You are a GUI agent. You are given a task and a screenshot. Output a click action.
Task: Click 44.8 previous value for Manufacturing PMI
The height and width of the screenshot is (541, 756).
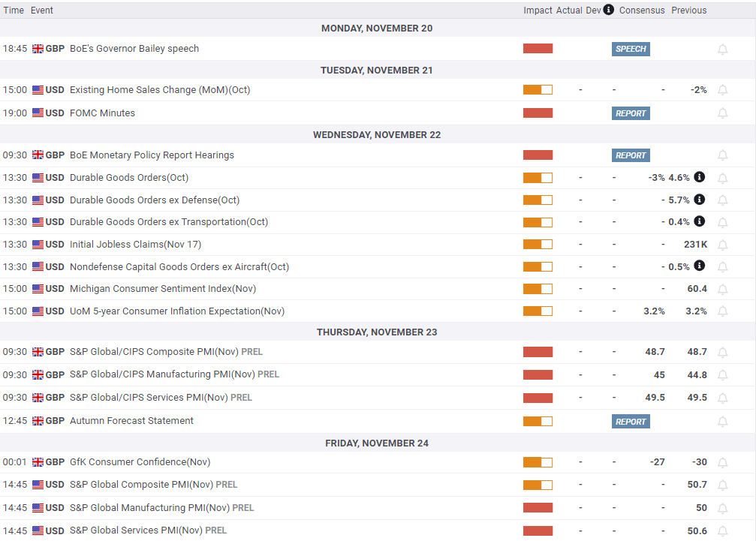tap(697, 374)
